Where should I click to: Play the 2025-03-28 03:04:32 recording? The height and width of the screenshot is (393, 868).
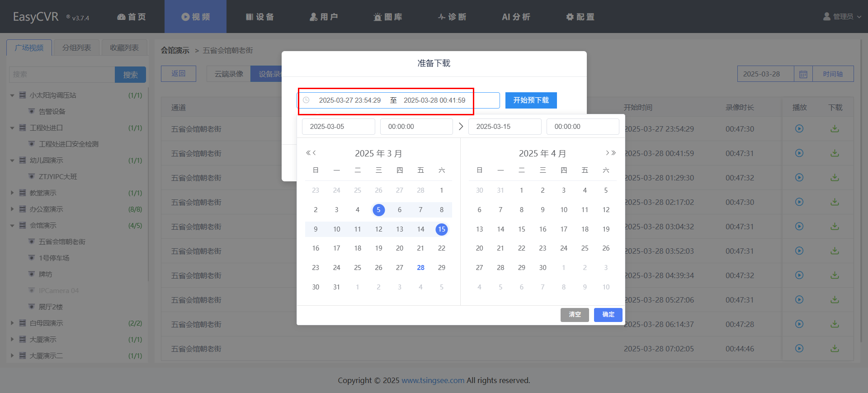point(799,227)
